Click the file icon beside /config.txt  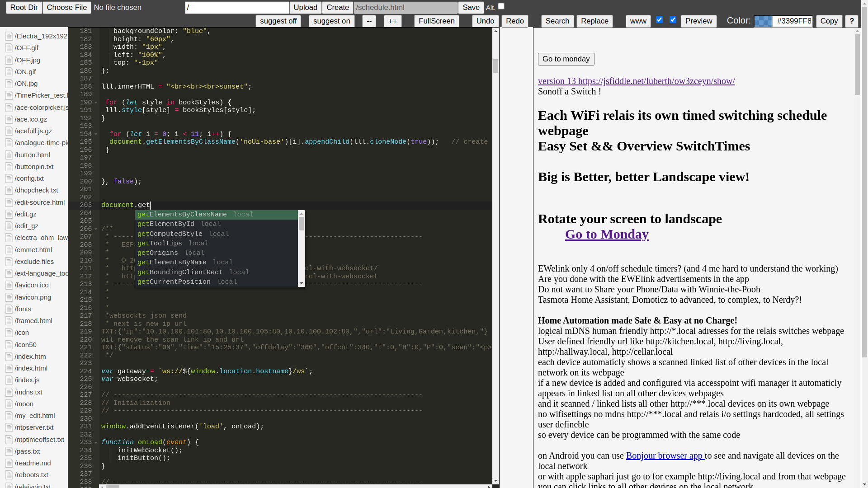(9, 178)
